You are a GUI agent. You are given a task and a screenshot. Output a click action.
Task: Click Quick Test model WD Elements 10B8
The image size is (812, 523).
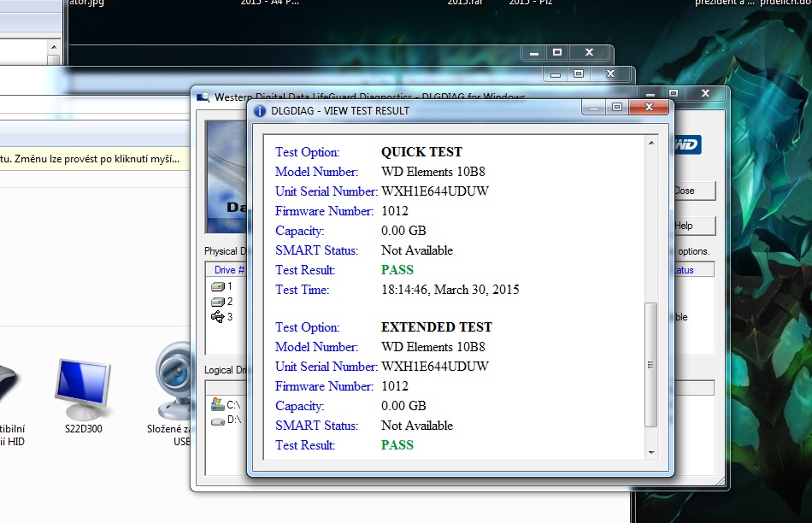point(433,172)
